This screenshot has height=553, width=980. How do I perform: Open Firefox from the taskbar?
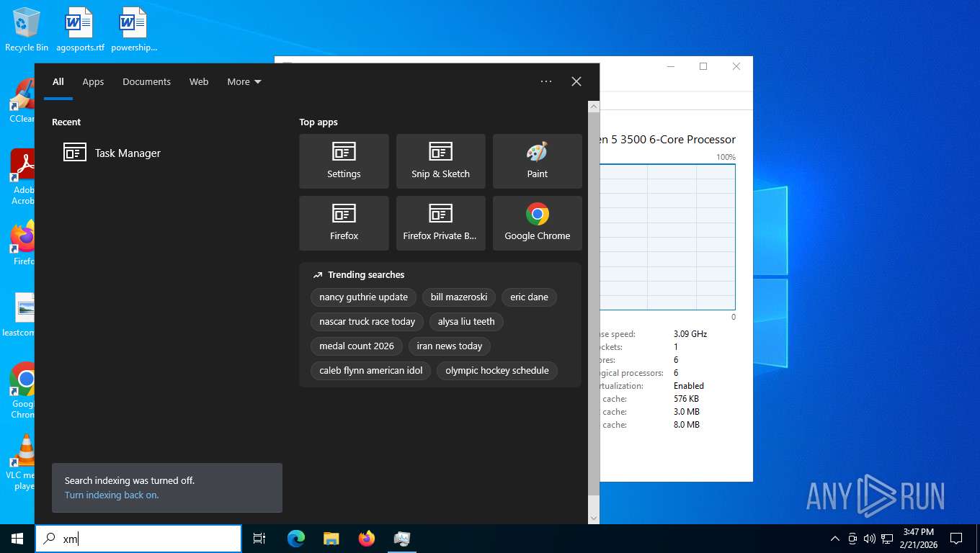coord(367,539)
